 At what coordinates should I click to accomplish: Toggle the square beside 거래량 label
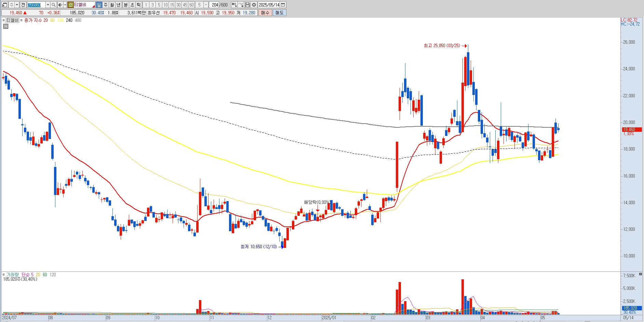pos(4,275)
